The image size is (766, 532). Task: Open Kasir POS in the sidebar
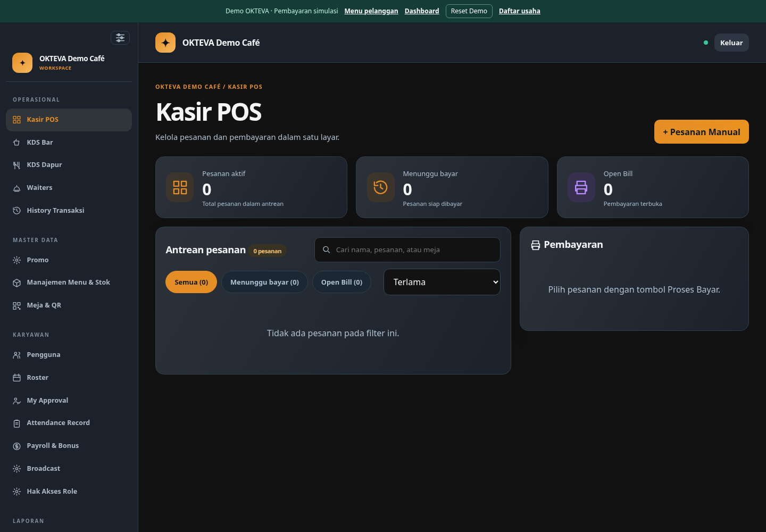tap(69, 120)
